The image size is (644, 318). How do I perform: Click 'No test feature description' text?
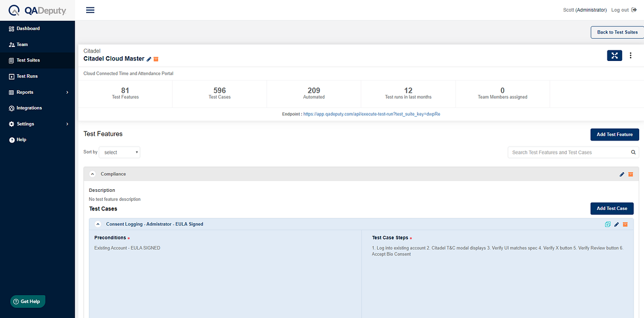tap(115, 199)
